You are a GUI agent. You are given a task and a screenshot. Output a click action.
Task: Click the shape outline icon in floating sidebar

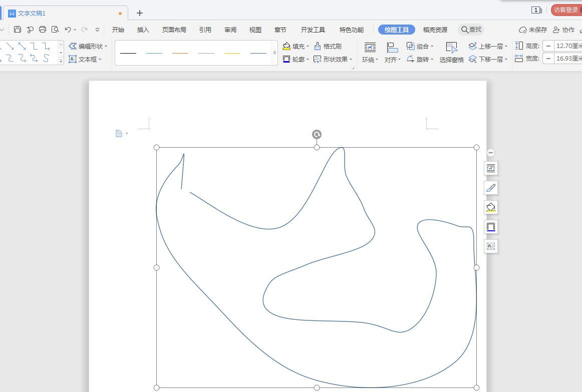(491, 227)
